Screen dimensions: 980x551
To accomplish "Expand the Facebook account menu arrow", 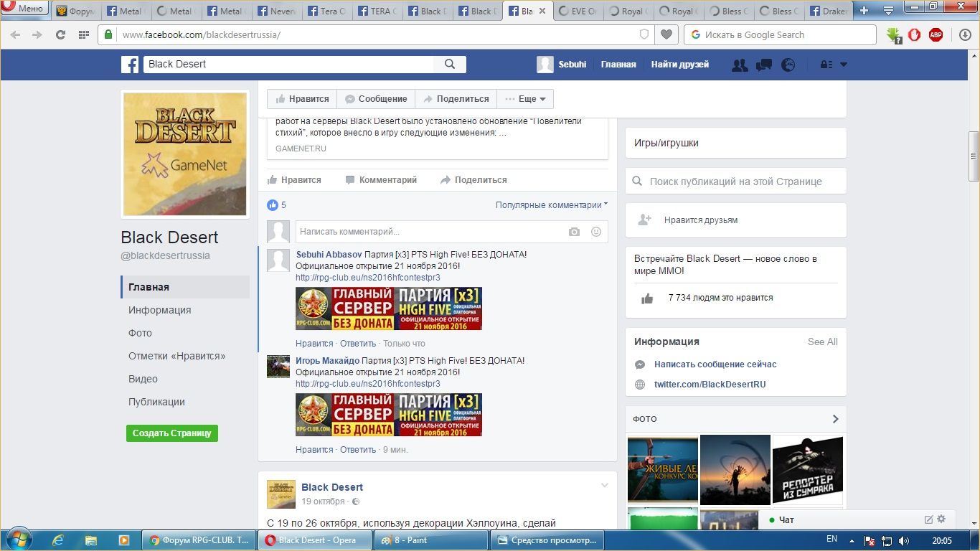I will pyautogui.click(x=844, y=65).
